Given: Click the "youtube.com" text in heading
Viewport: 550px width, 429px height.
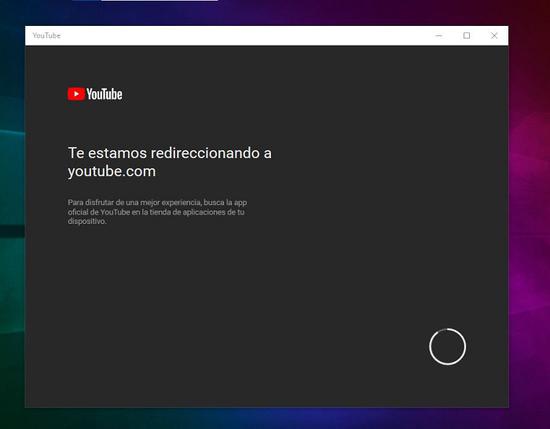Looking at the screenshot, I should tap(112, 171).
